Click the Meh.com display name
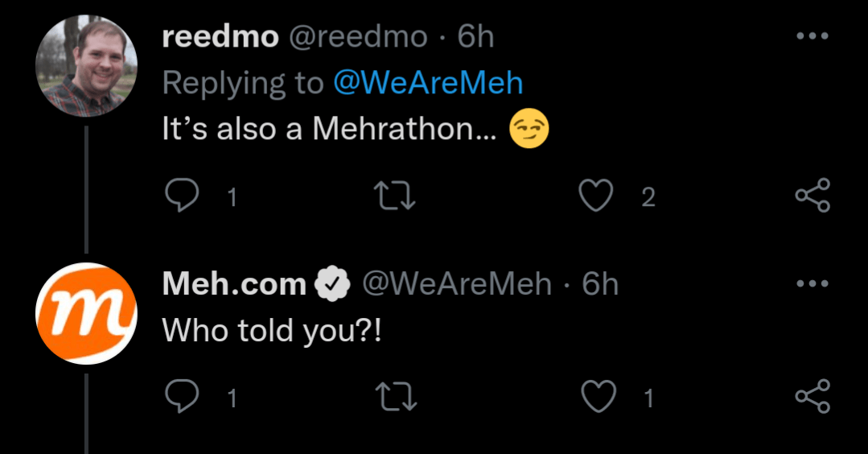Screen dimensions: 868x454 tap(234, 284)
